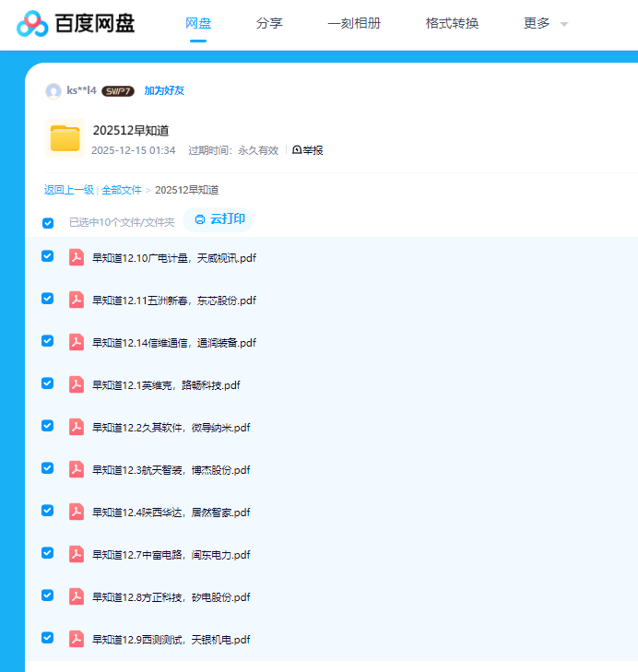Open file 早知道12.4陕西华达，居然智家.pdf
This screenshot has width=638, height=672.
tap(171, 513)
